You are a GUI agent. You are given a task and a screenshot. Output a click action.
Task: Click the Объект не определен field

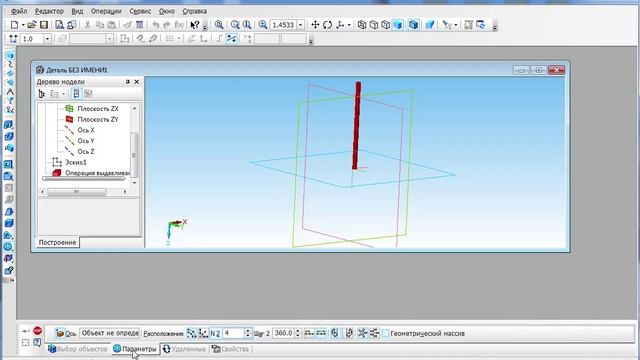tap(109, 333)
